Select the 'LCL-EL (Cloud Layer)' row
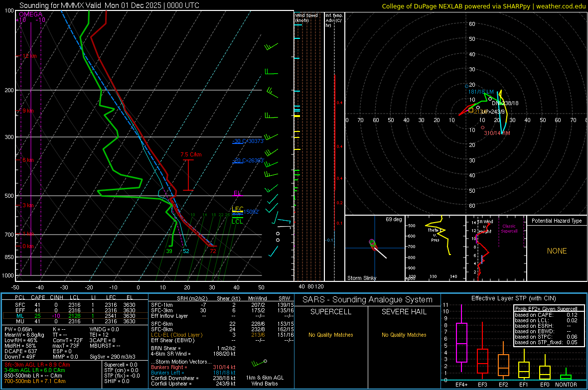 tap(222, 335)
